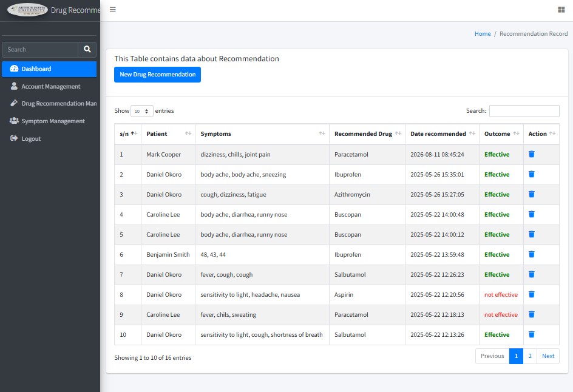Delete row 10 Salbutamol record
The width and height of the screenshot is (573, 392).
(532, 334)
